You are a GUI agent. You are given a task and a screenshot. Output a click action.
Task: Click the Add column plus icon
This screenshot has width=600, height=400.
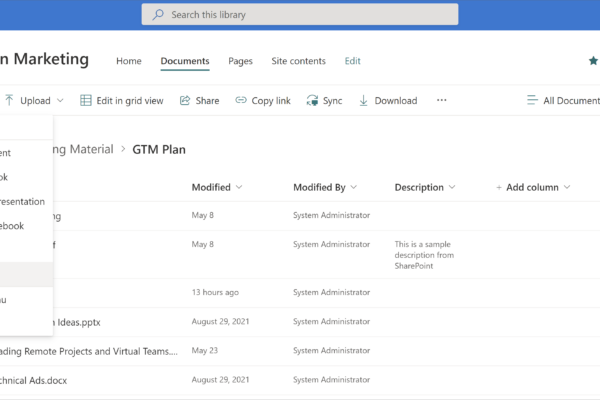click(499, 188)
